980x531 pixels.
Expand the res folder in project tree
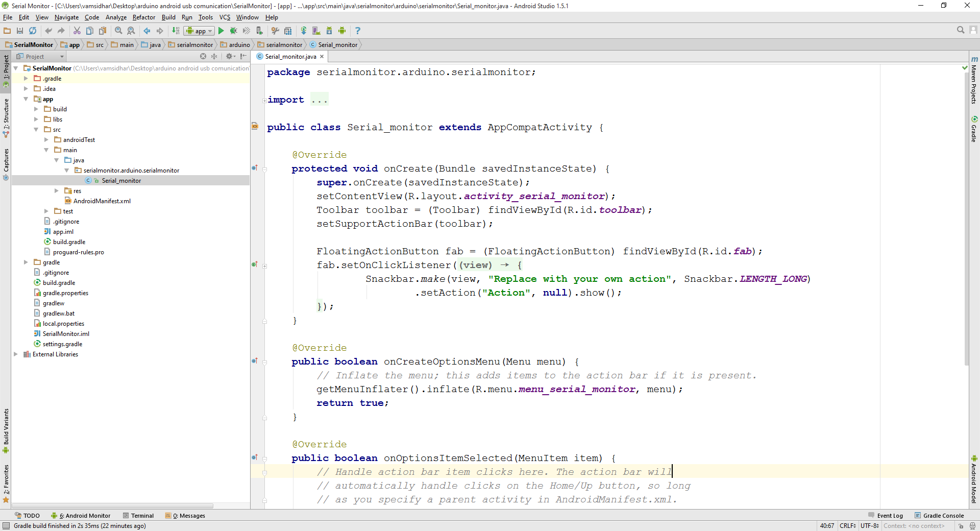pos(57,191)
